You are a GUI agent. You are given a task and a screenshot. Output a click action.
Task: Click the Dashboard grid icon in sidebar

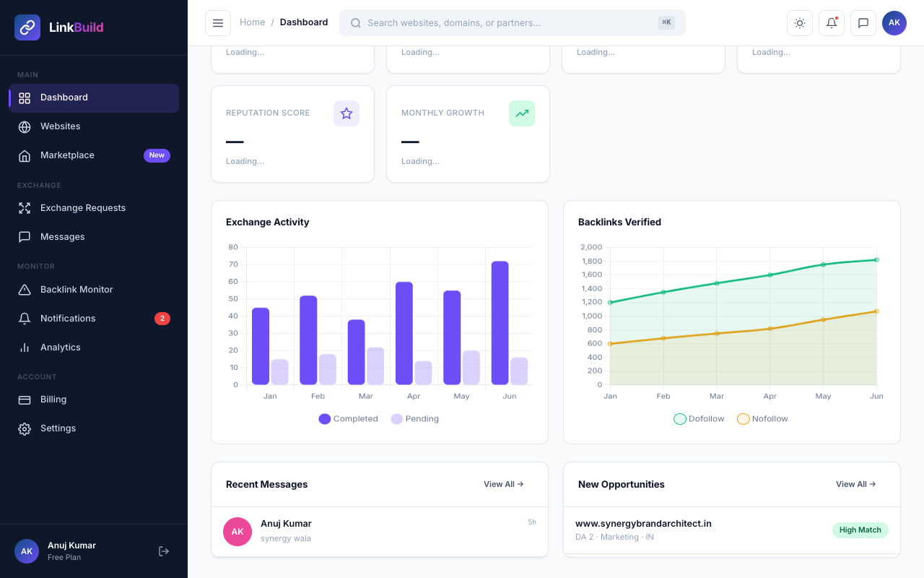[25, 98]
